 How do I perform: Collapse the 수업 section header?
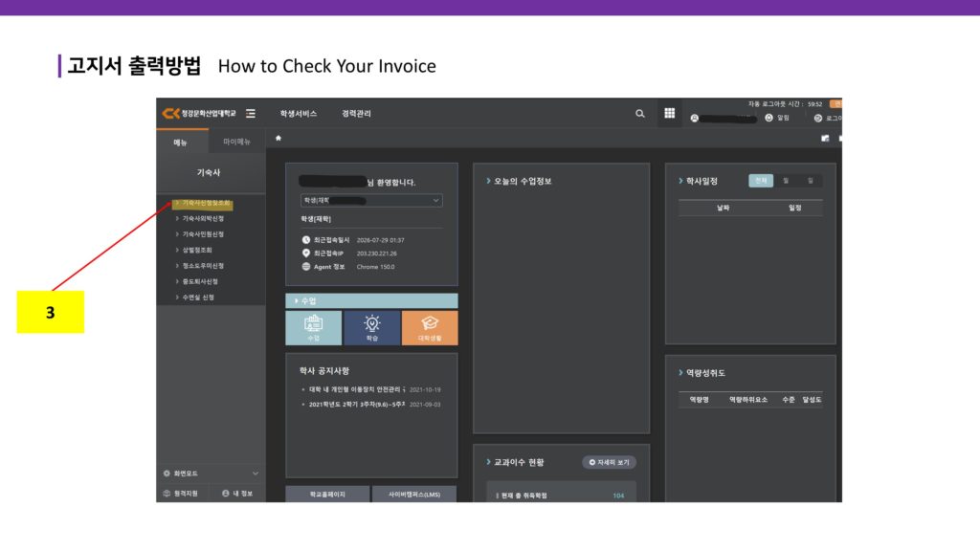[371, 300]
